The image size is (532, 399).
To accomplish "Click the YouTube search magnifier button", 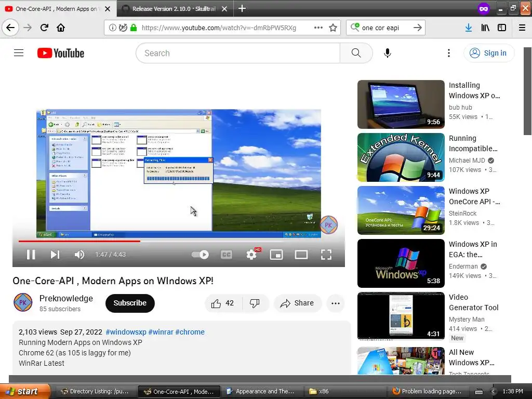I will 356,53.
